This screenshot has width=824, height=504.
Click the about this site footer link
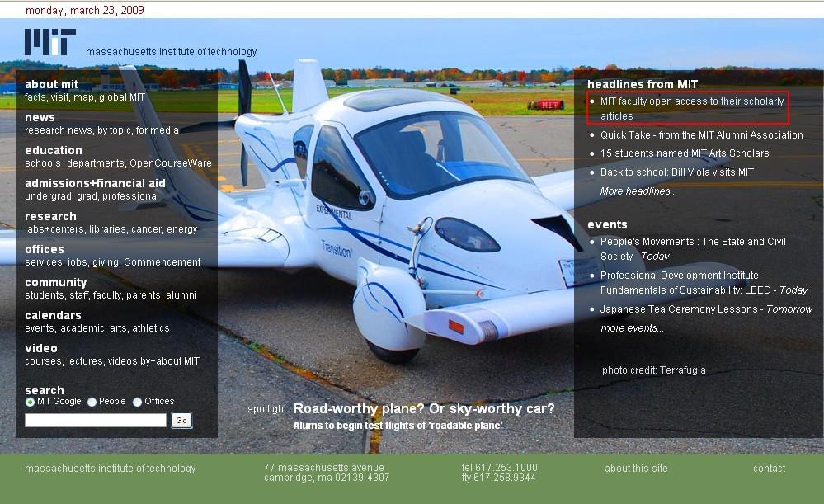(x=637, y=469)
